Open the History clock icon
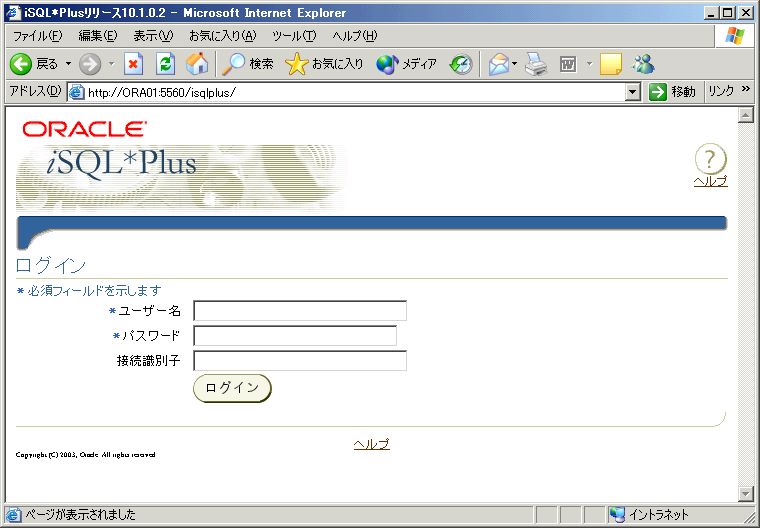This screenshot has width=760, height=528. pyautogui.click(x=460, y=64)
